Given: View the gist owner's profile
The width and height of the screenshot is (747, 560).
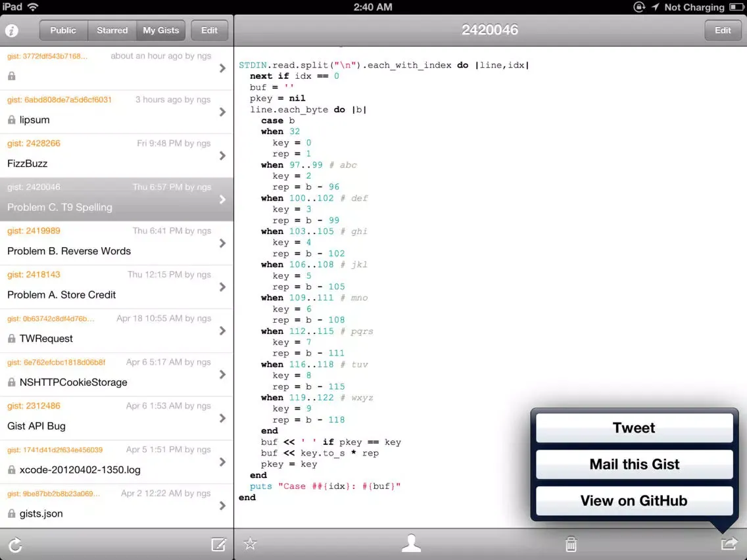Looking at the screenshot, I should pos(411,544).
